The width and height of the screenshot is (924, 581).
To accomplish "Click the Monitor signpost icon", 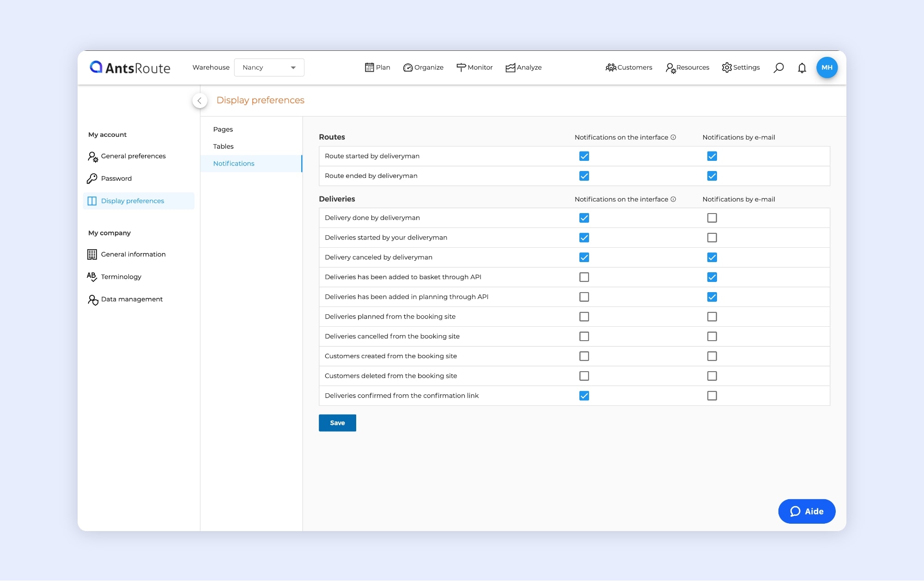I will 461,67.
